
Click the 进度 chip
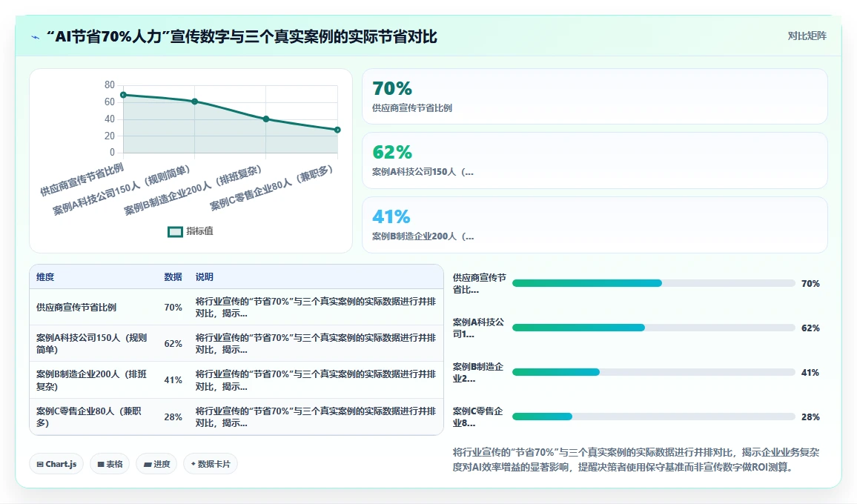[156, 464]
